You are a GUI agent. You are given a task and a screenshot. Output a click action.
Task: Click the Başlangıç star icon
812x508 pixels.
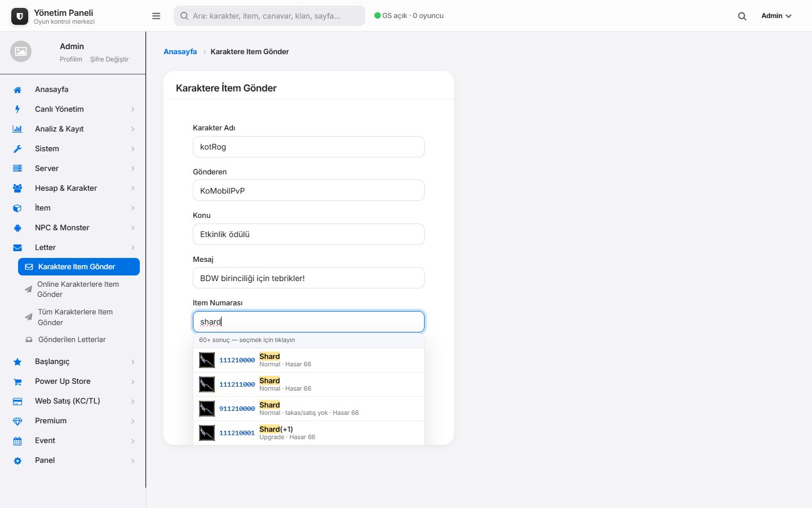coord(17,362)
